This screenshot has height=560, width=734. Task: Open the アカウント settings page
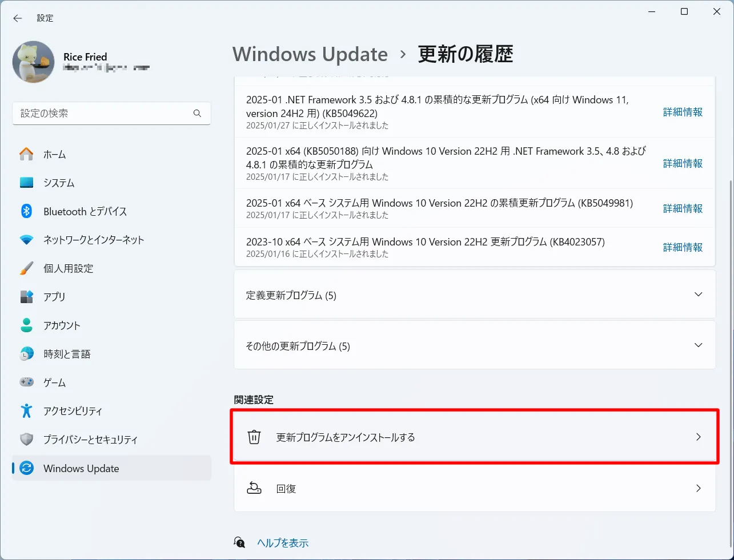112,325
